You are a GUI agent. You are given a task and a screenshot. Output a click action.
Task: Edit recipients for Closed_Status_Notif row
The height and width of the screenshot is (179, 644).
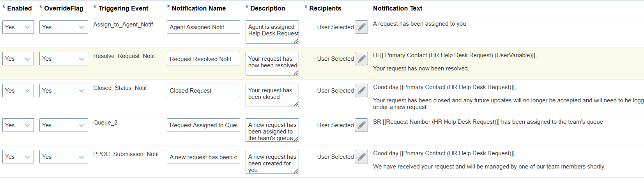[x=361, y=91]
